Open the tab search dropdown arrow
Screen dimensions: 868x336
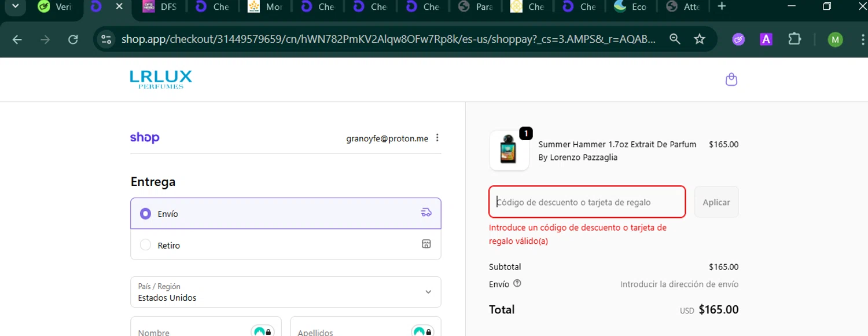(15, 7)
